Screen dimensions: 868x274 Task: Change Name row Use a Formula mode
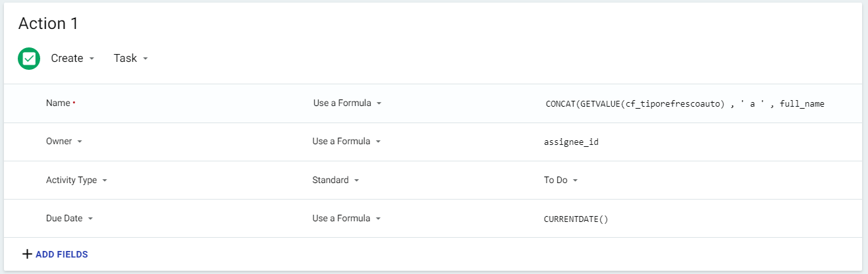pos(348,103)
